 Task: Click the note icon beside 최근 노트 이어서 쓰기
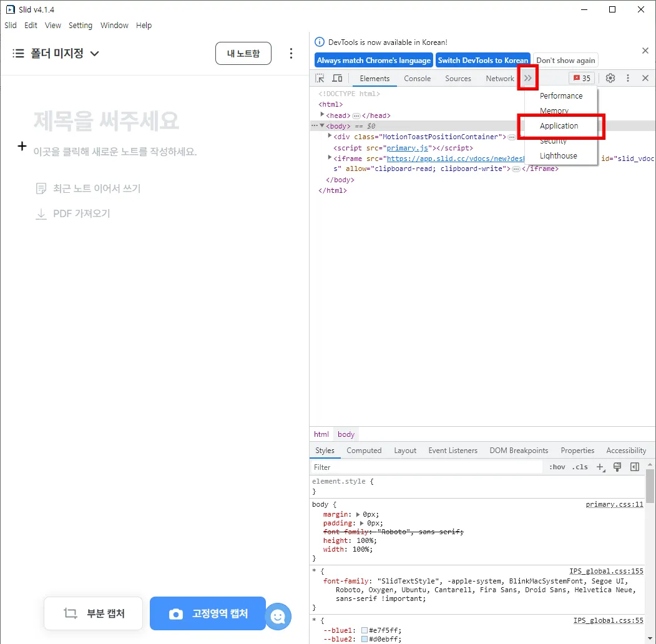pyautogui.click(x=41, y=188)
